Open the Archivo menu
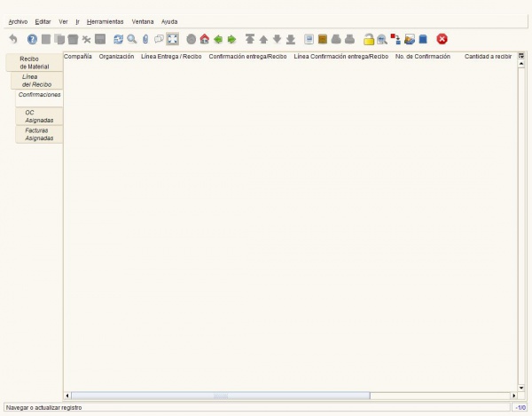The width and height of the screenshot is (532, 416). point(18,20)
